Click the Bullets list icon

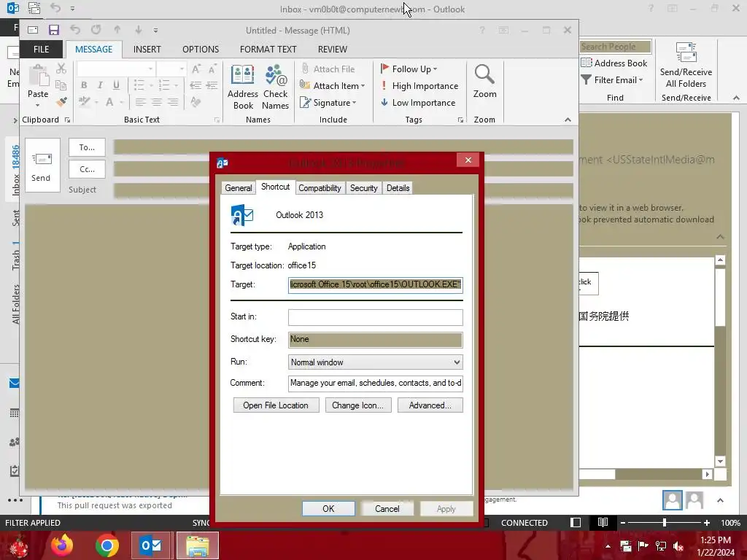click(x=139, y=85)
